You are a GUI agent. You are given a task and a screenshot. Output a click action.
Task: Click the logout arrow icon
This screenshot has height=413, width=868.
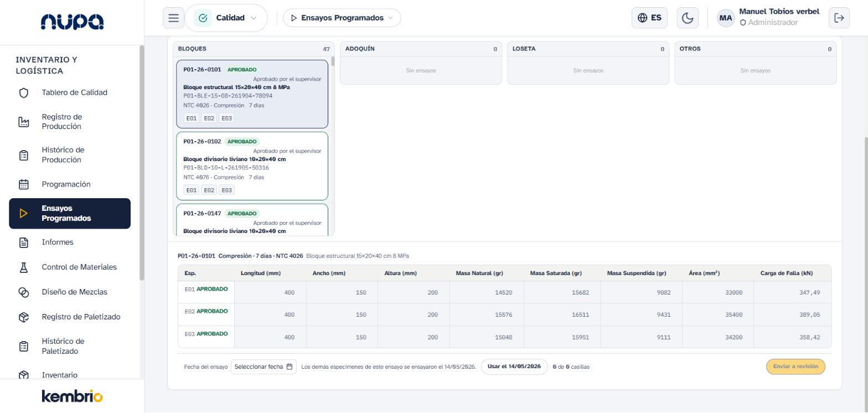pyautogui.click(x=839, y=18)
